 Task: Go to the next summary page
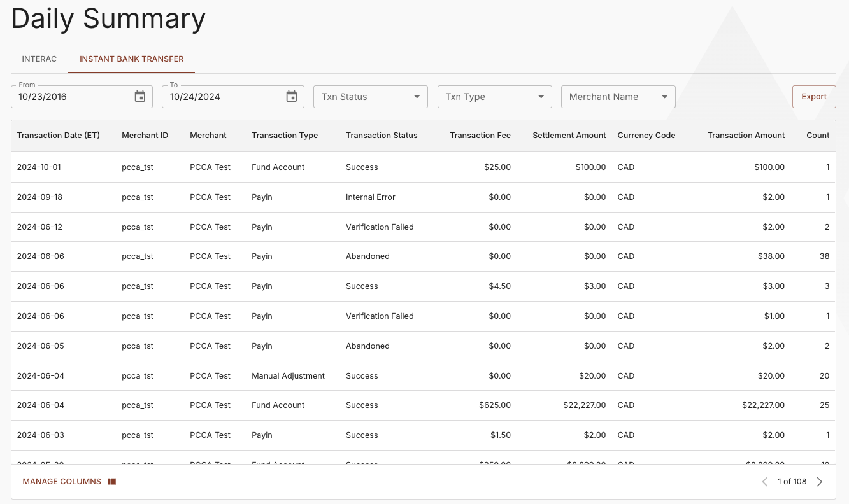pos(820,482)
